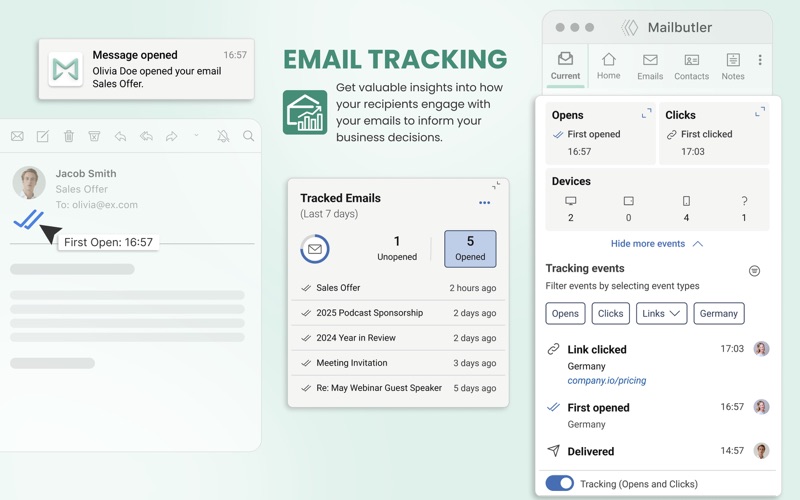Click the blue double-check tracking icon
The image size is (800, 500).
click(28, 219)
